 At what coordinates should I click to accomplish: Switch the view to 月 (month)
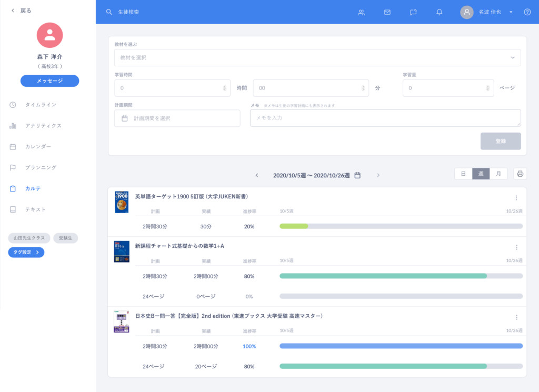click(498, 174)
